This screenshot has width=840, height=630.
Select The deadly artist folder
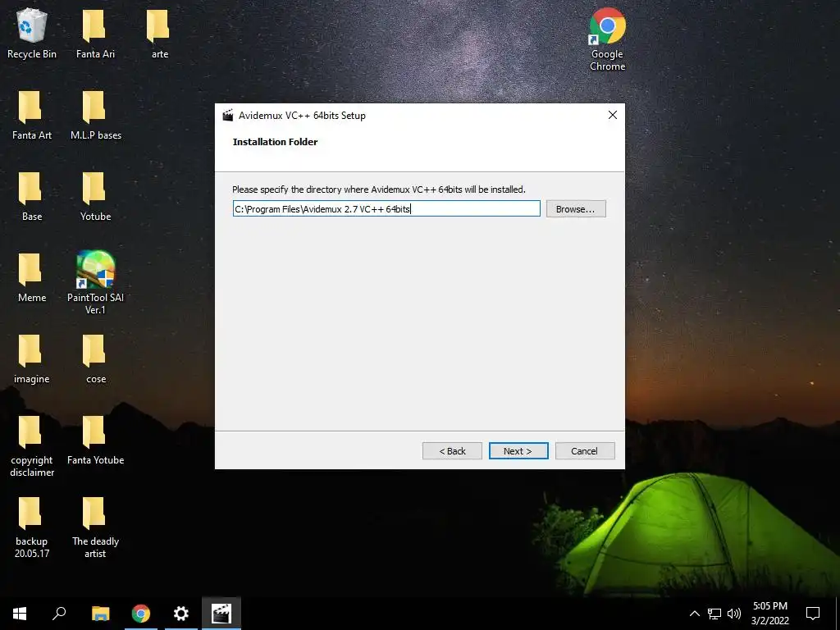click(x=95, y=527)
